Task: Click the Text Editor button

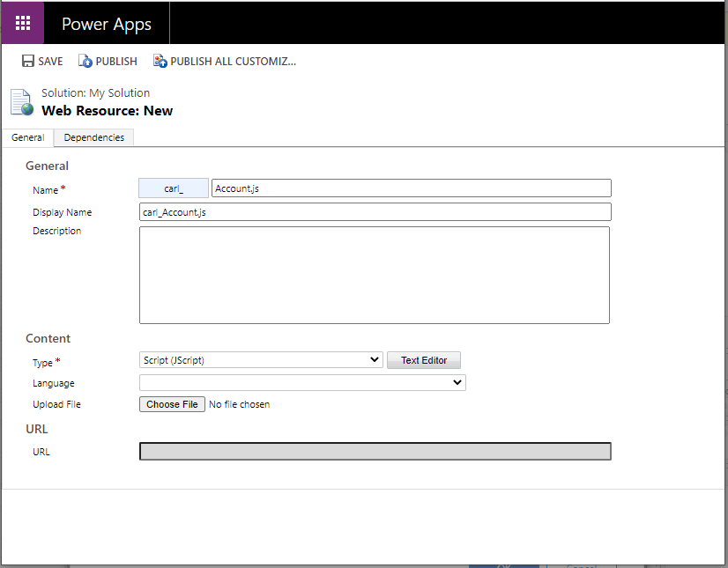Action: pos(423,359)
